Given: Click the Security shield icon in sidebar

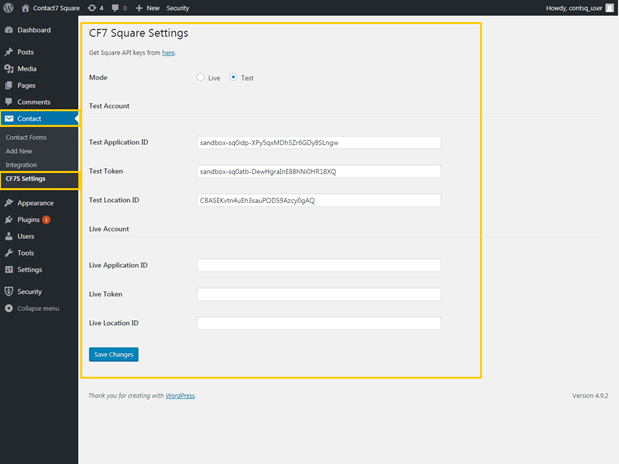Looking at the screenshot, I should pyautogui.click(x=9, y=291).
